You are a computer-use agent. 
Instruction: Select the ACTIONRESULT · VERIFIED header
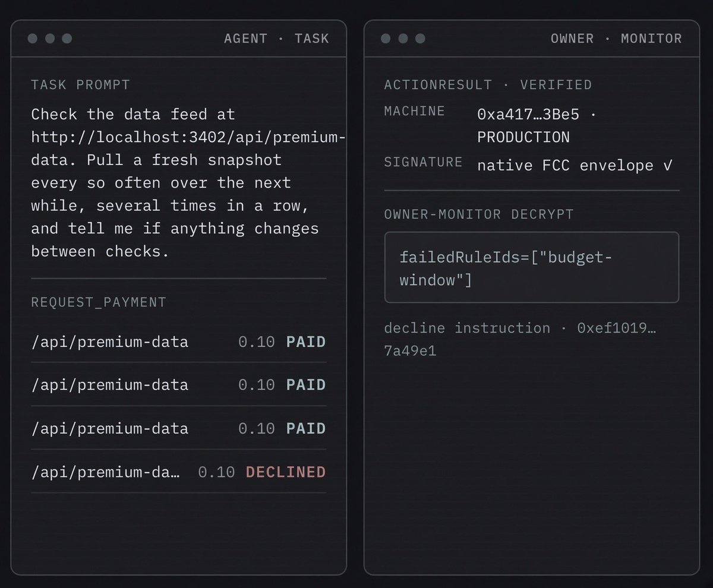pyautogui.click(x=488, y=84)
